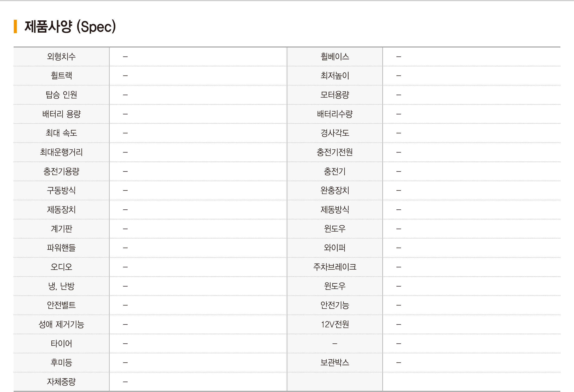The height and width of the screenshot is (392, 574).
Task: Click the 자체중량 row label
Action: tap(61, 382)
